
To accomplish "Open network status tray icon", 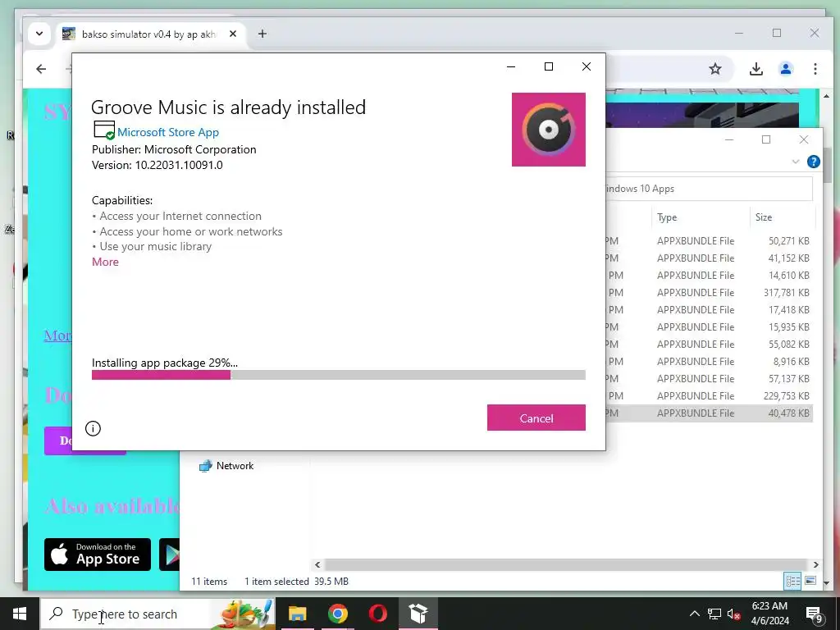I will [714, 614].
